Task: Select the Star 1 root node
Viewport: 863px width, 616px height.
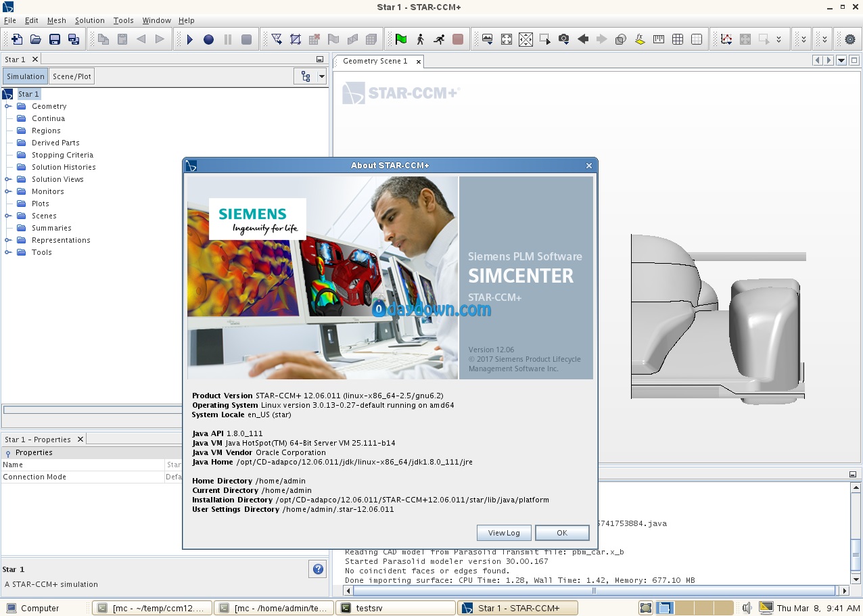Action: [x=28, y=94]
